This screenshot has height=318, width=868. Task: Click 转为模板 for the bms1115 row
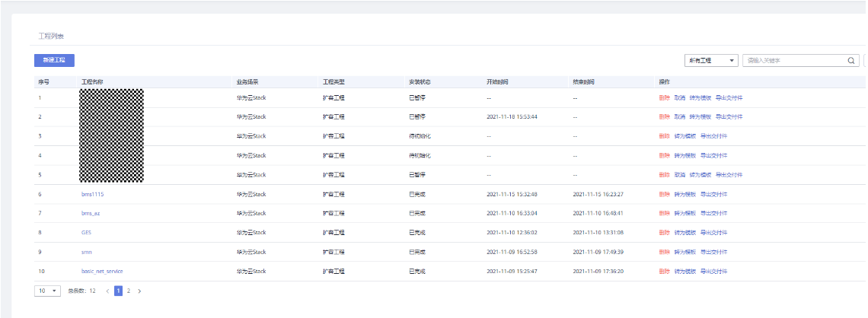pyautogui.click(x=685, y=194)
